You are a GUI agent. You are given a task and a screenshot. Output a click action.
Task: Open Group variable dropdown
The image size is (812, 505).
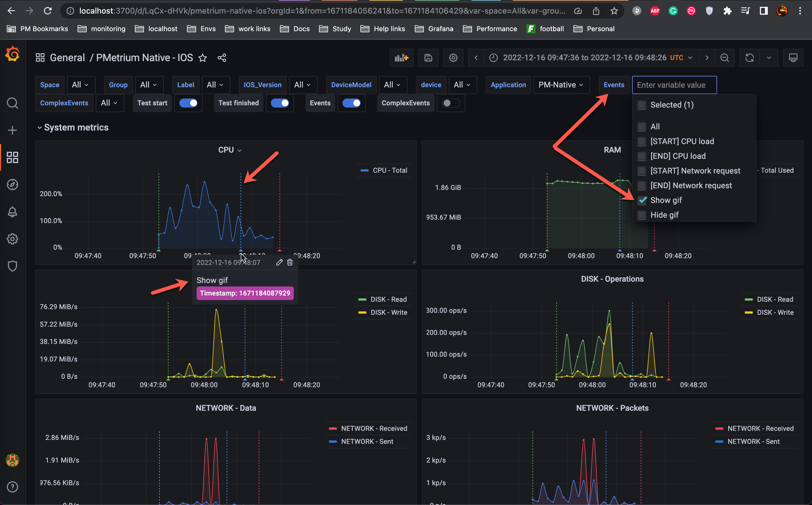point(149,85)
